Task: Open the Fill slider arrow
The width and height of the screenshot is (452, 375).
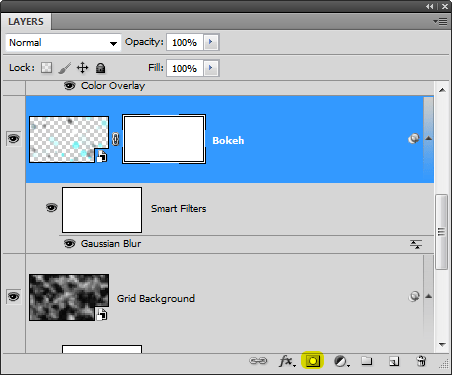Action: [x=211, y=68]
